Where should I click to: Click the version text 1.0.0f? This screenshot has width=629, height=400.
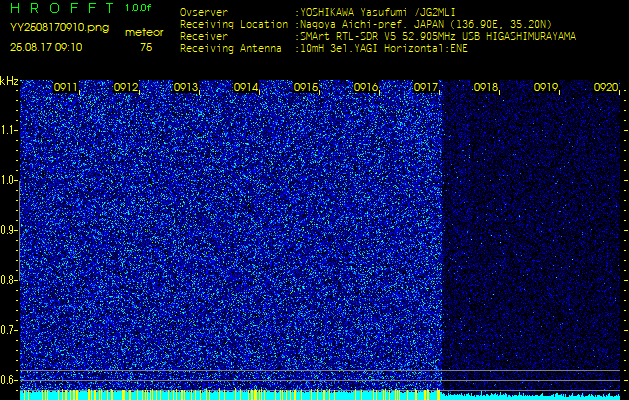(138, 8)
